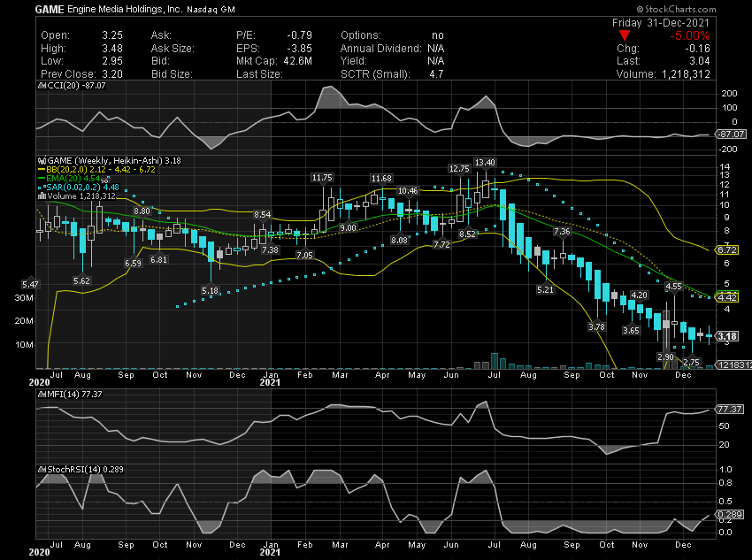Click the EPS value -3.85
The image size is (752, 560).
pyautogui.click(x=300, y=49)
